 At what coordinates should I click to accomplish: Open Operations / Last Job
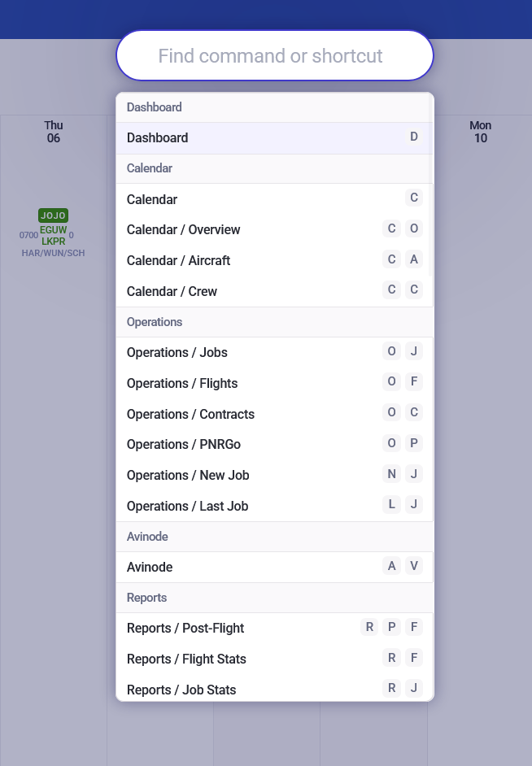coord(274,506)
